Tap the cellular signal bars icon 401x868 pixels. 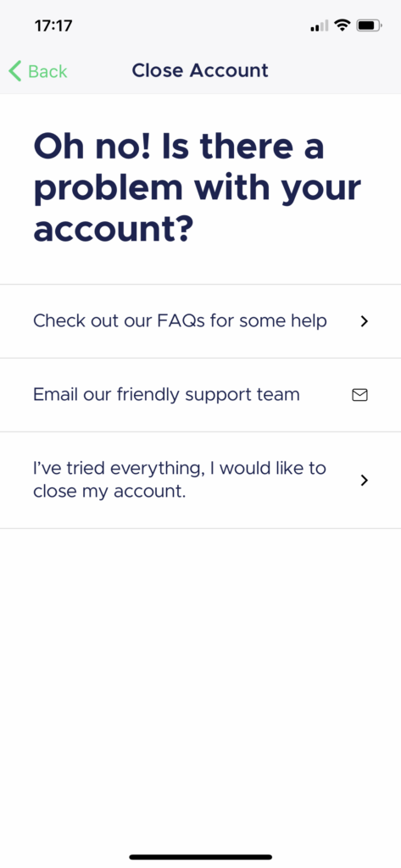tap(320, 25)
